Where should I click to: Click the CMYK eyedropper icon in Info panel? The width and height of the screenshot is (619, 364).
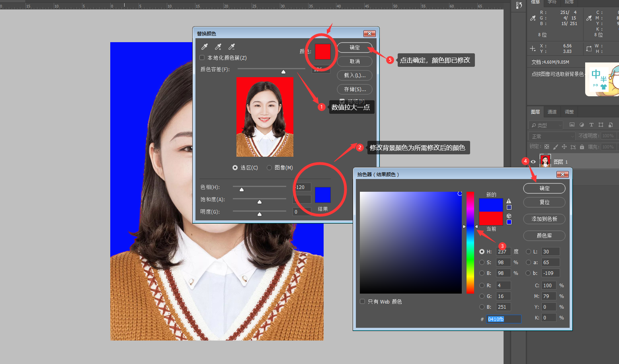click(589, 18)
